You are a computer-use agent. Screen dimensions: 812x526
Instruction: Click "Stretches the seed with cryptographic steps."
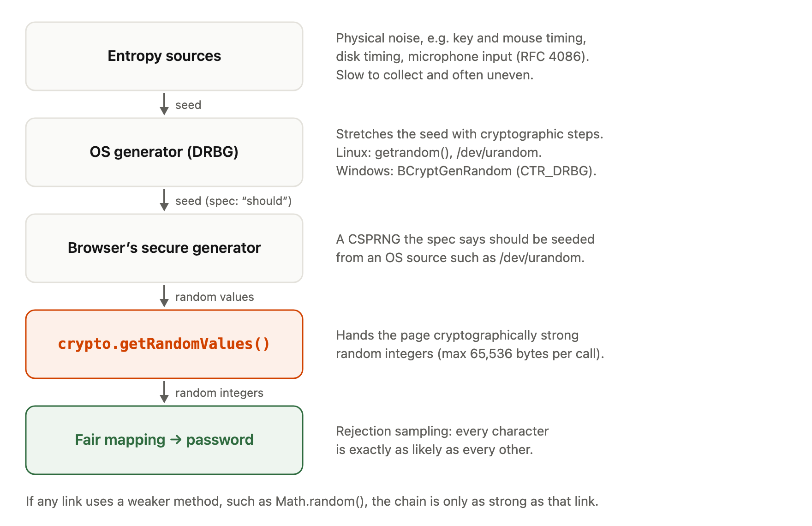click(470, 134)
